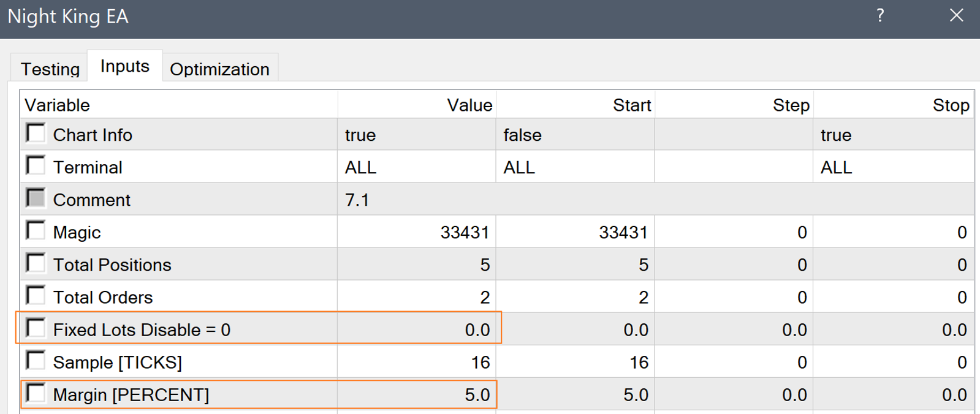980x414 pixels.
Task: Click the Variable column header
Action: point(178,105)
